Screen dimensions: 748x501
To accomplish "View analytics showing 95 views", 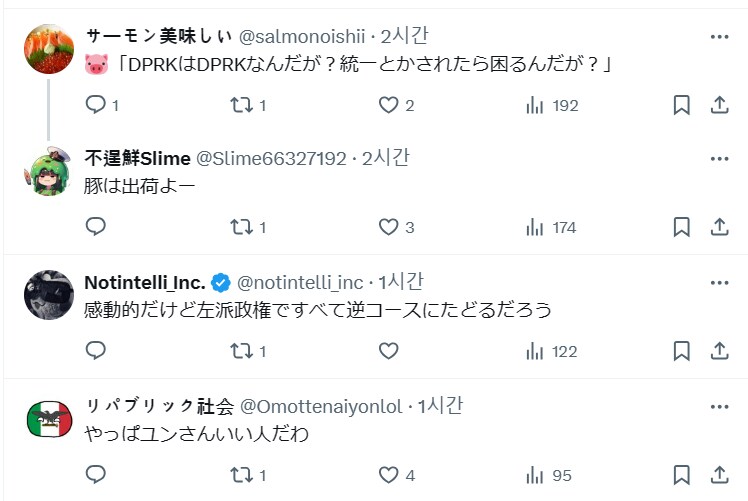I will (549, 474).
